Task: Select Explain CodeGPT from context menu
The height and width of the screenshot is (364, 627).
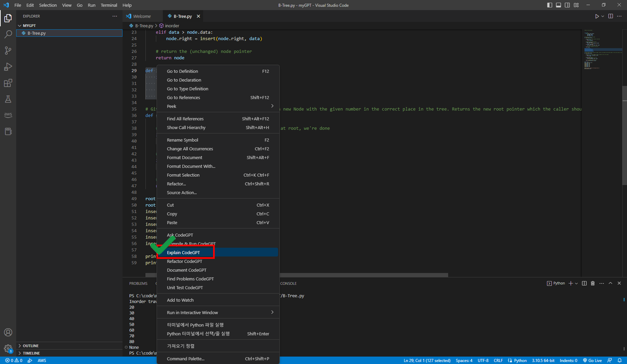Action: 184,252
